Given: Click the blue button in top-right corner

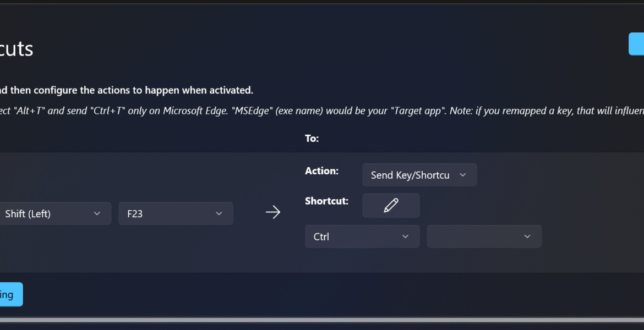Looking at the screenshot, I should click(x=636, y=44).
